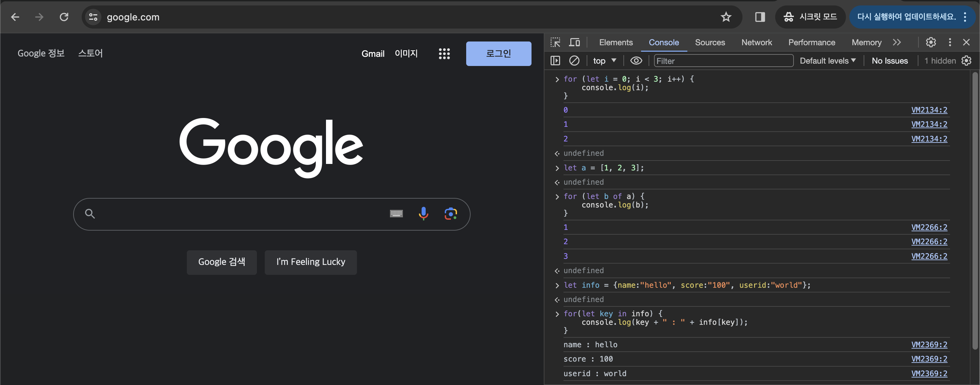The height and width of the screenshot is (385, 980).
Task: Open the 이미지 images link
Action: point(406,54)
